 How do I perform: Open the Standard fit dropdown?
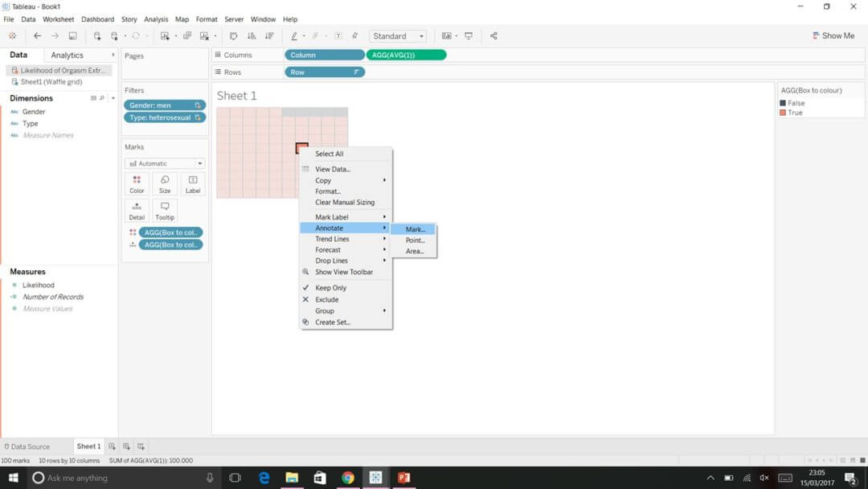coord(397,35)
